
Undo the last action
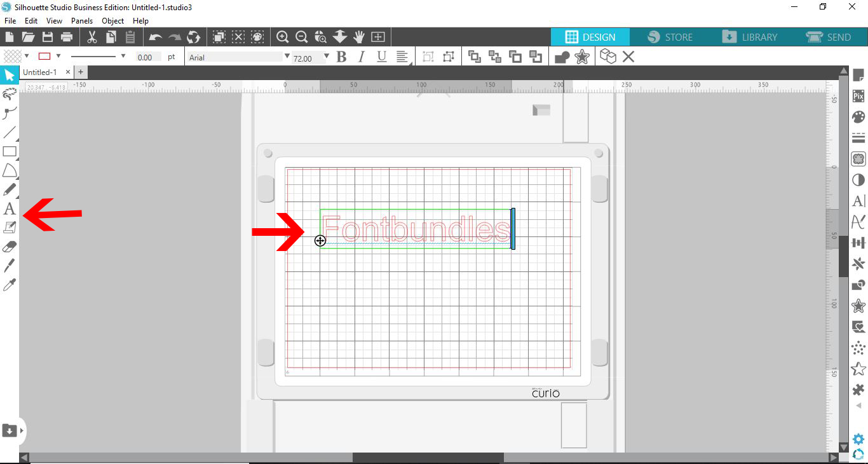tap(156, 37)
